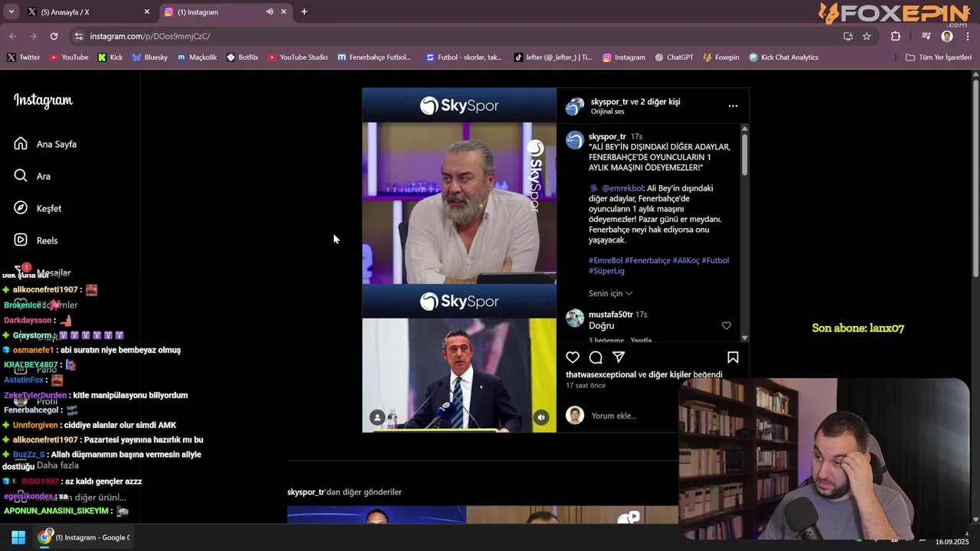
Task: Open the #EmreBol hashtag
Action: 606,261
